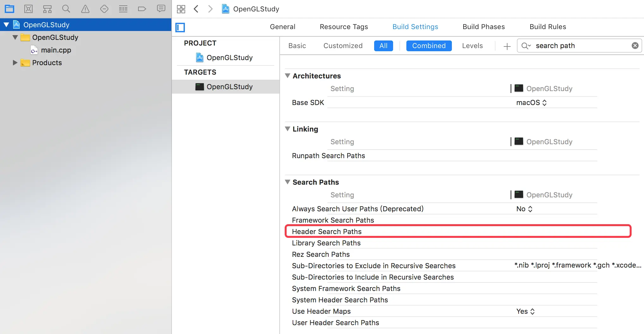This screenshot has width=644, height=334.
Task: Select the OpenGLStudy target under TARGETS
Action: pyautogui.click(x=226, y=87)
